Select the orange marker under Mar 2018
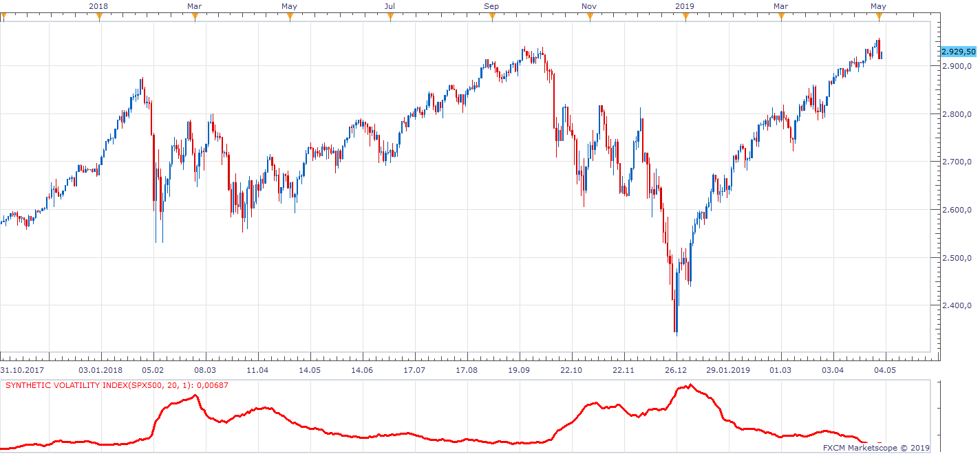This screenshot has height=454, width=980. [195, 17]
